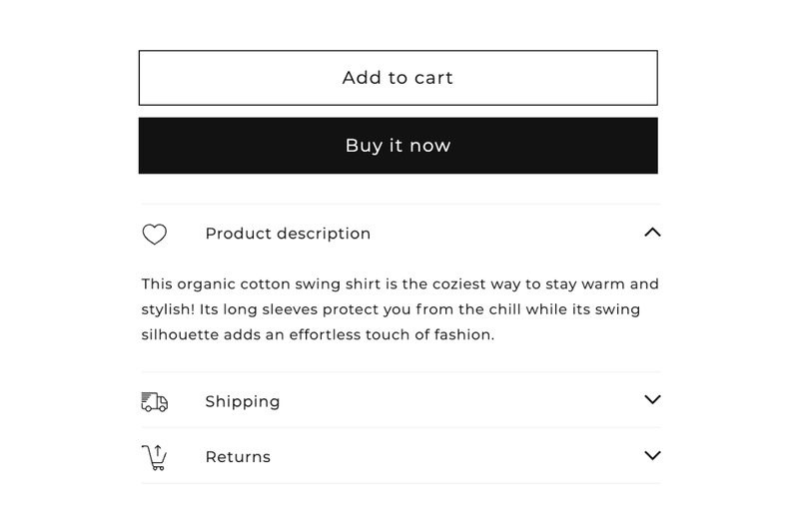Click the returns cart icon
The height and width of the screenshot is (532, 799).
click(154, 457)
